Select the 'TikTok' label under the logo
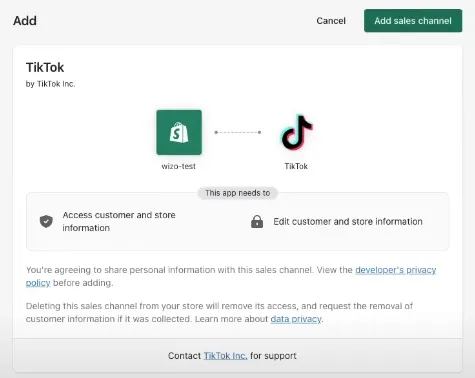This screenshot has width=475, height=378. click(x=296, y=166)
